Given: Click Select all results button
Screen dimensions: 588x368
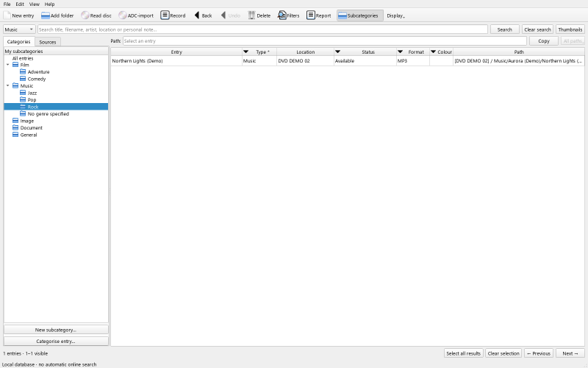Looking at the screenshot, I should pos(463,353).
